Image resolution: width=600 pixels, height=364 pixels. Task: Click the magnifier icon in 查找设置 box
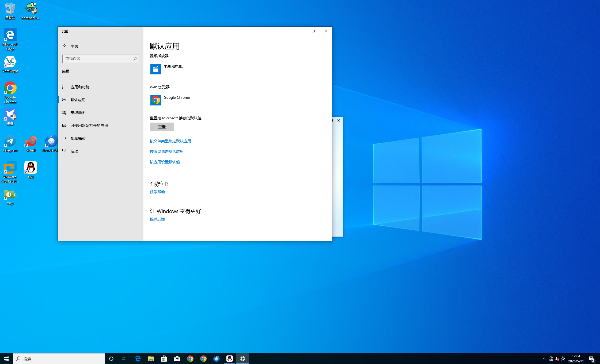click(x=135, y=59)
